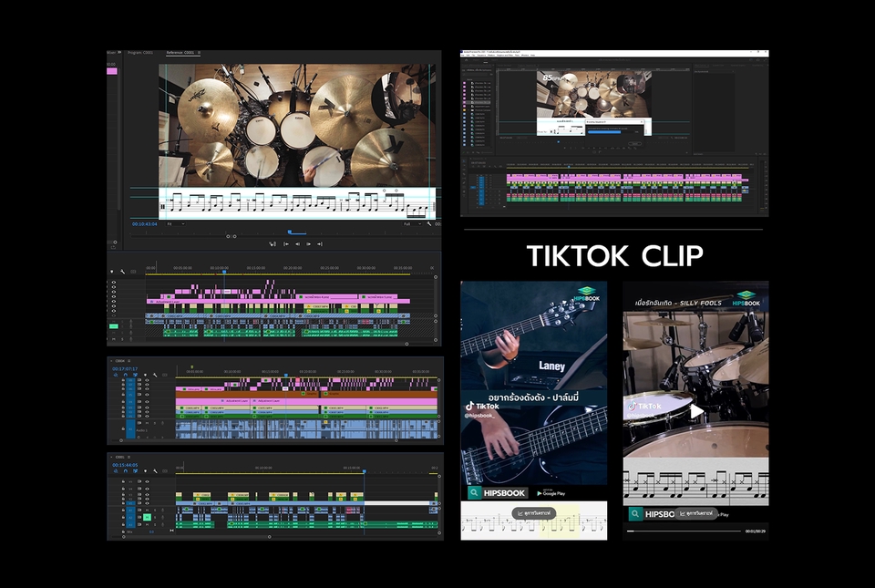This screenshot has width=875, height=588.
Task: Open the wrench display settings in the top-left timeline
Action: [122, 272]
